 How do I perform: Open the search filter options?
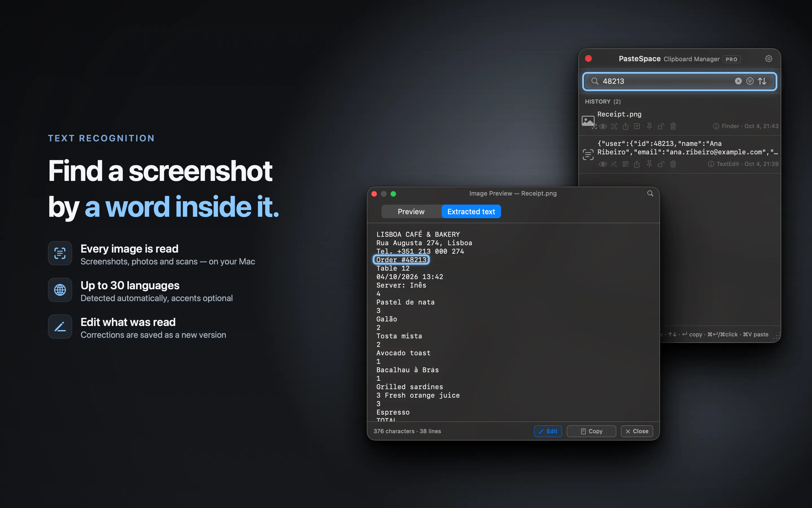tap(750, 81)
